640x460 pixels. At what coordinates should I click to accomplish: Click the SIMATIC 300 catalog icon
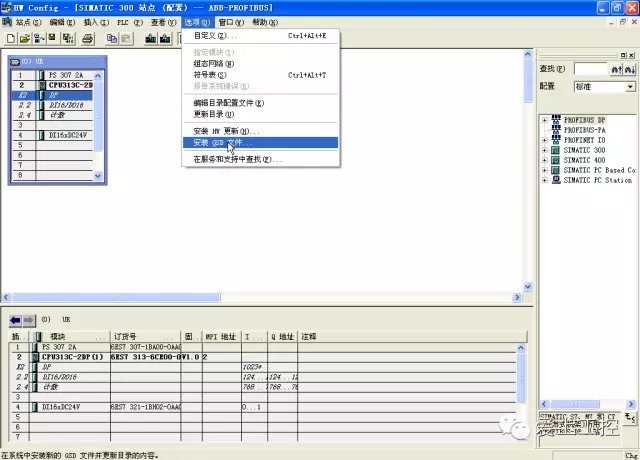556,150
